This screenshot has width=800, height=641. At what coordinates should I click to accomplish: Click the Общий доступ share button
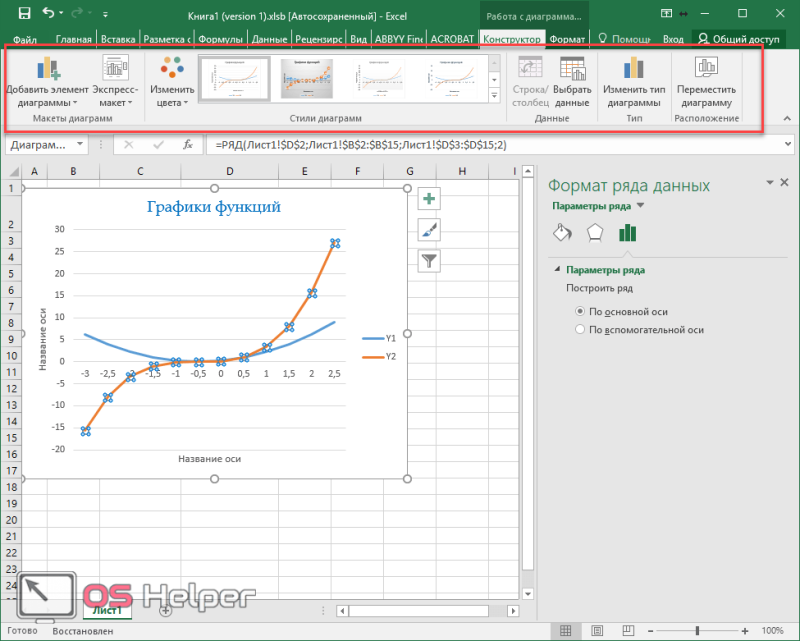(738, 39)
